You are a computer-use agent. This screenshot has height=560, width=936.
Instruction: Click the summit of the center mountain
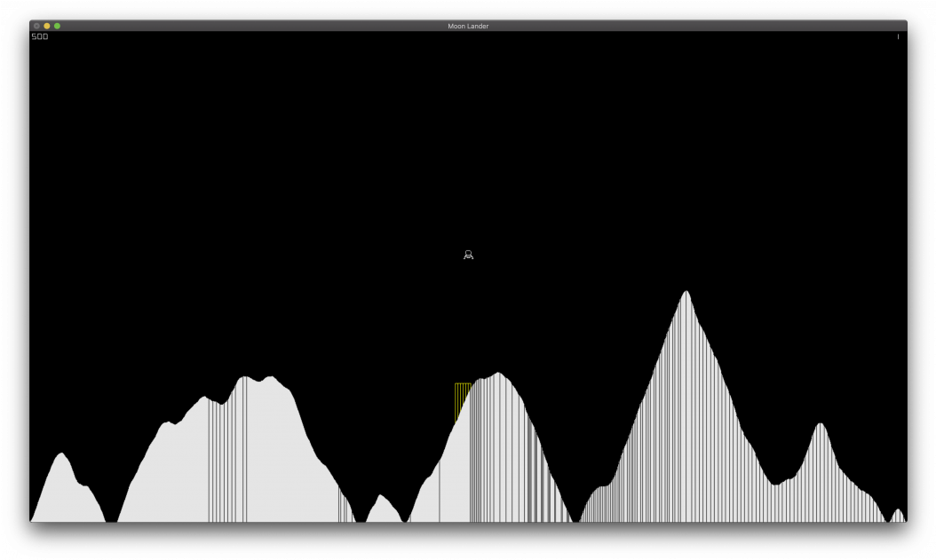pos(498,375)
